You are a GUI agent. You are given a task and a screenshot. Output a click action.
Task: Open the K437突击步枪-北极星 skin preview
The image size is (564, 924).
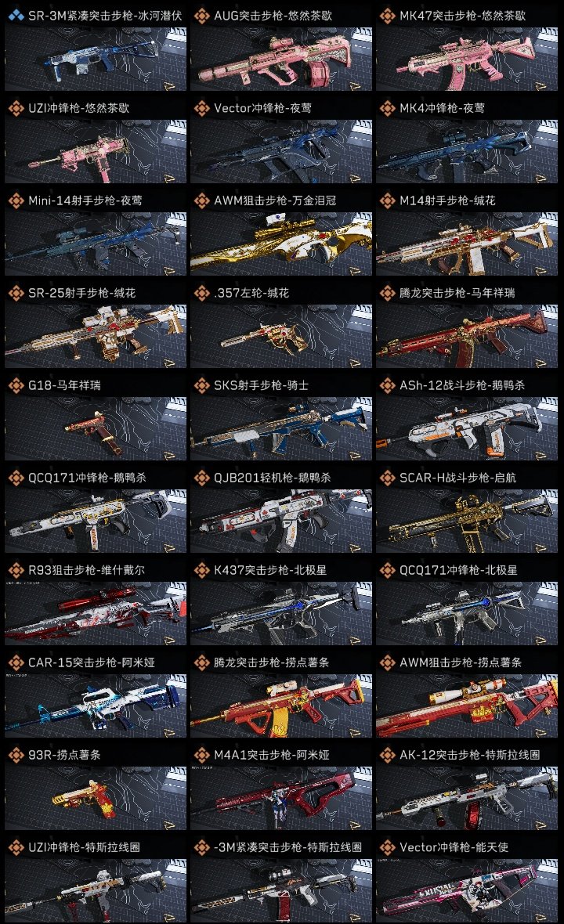[281, 613]
